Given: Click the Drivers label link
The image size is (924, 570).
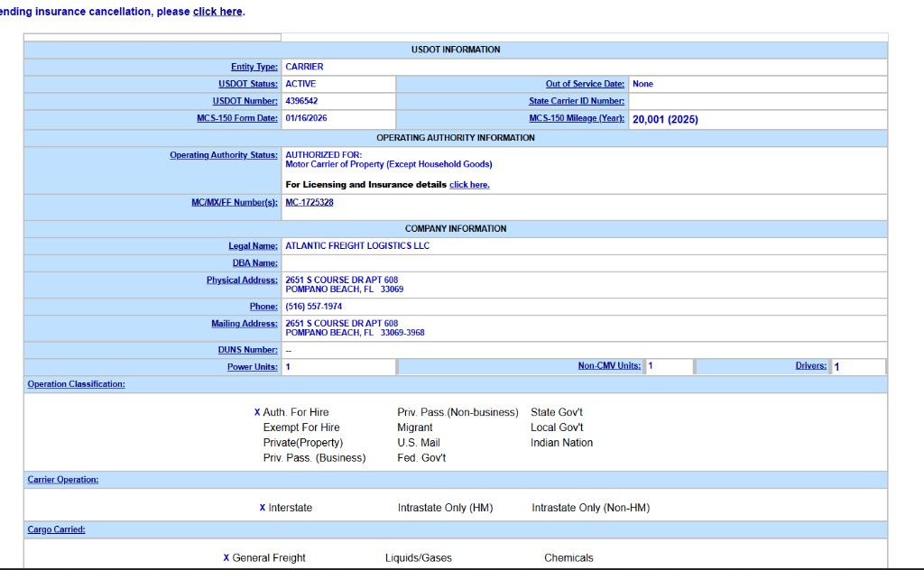Looking at the screenshot, I should 811,365.
